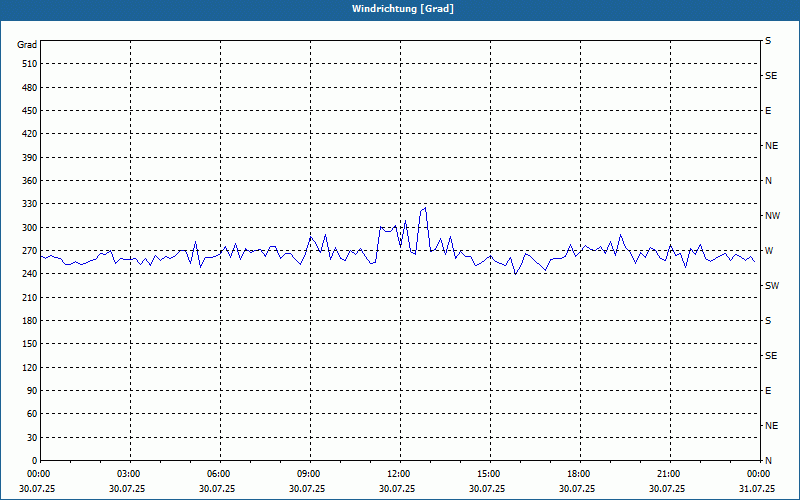Select the SE compass label level with 480

771,76
